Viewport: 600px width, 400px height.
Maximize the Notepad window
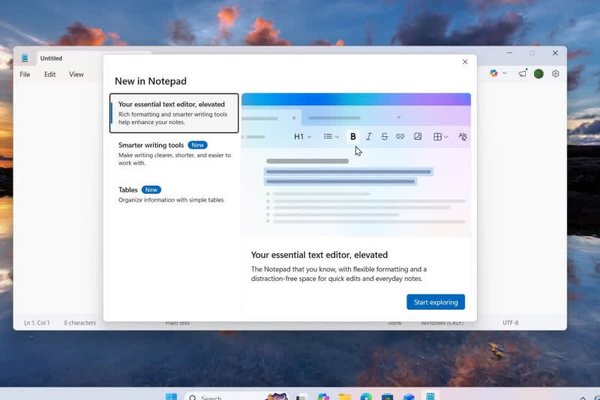click(532, 53)
